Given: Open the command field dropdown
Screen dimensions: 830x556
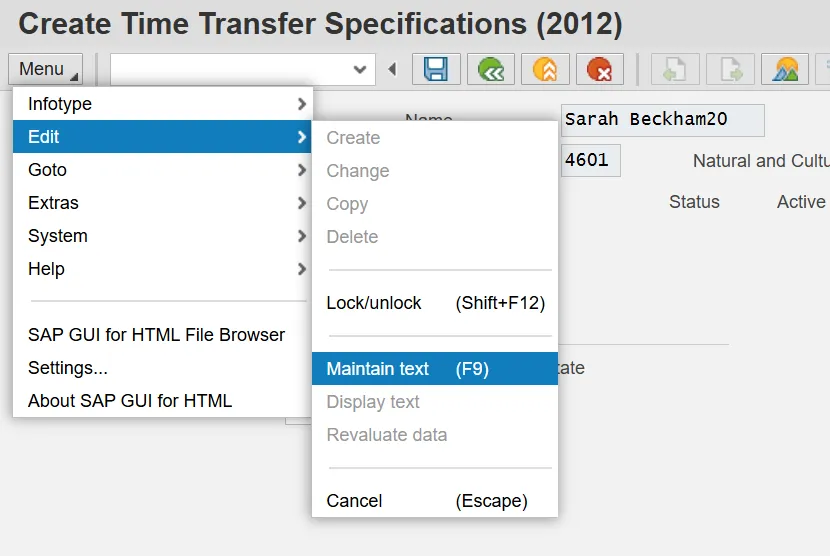Looking at the screenshot, I should 361,69.
